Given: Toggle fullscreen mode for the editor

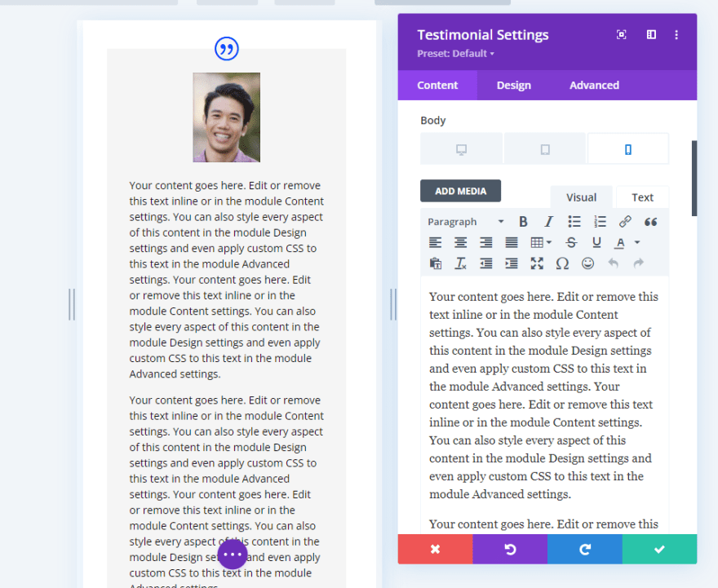Looking at the screenshot, I should click(536, 263).
